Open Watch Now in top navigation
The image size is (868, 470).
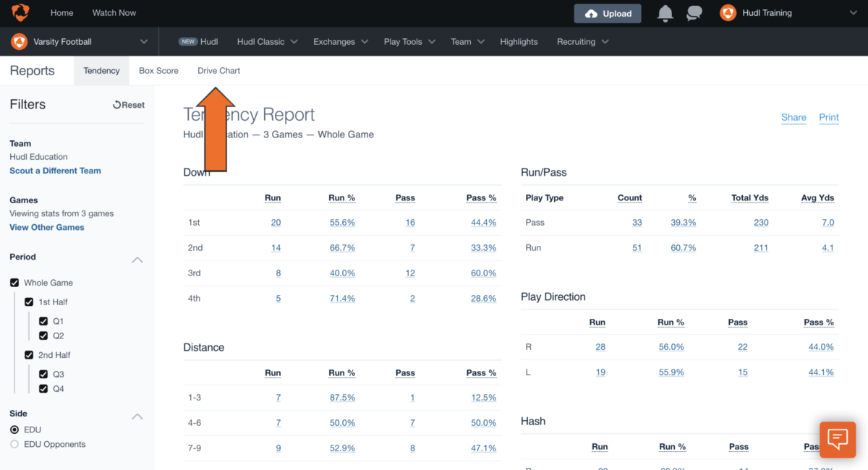pyautogui.click(x=114, y=13)
